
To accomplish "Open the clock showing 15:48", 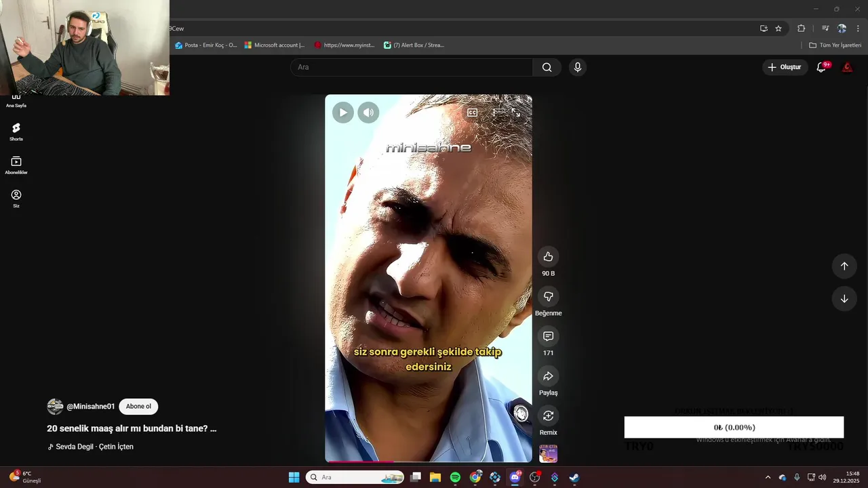I will pos(846,477).
